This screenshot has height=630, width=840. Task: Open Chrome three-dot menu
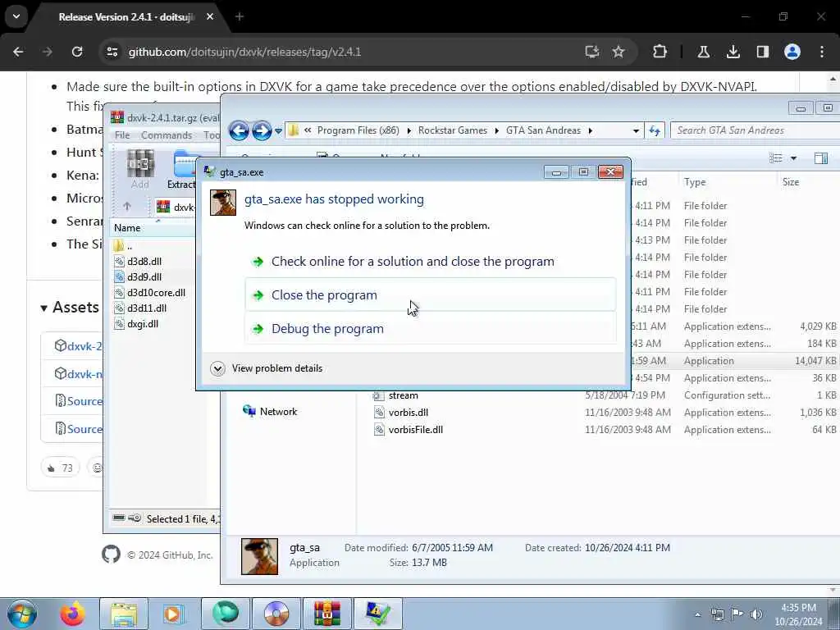(x=822, y=52)
